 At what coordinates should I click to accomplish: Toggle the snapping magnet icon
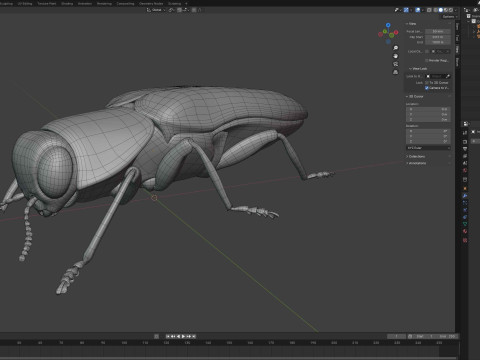click(x=179, y=10)
